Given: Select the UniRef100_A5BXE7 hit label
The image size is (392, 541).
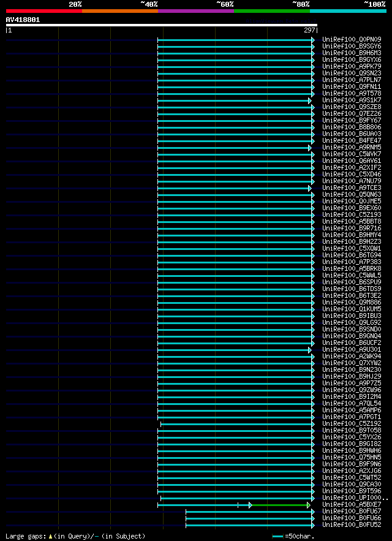Looking at the screenshot, I should click(352, 504).
